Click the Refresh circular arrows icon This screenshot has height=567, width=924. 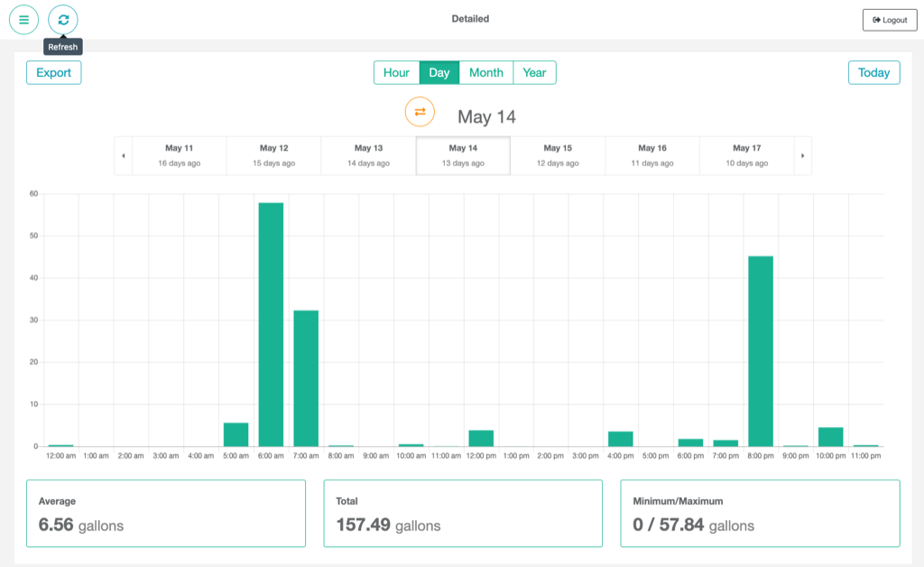[63, 20]
